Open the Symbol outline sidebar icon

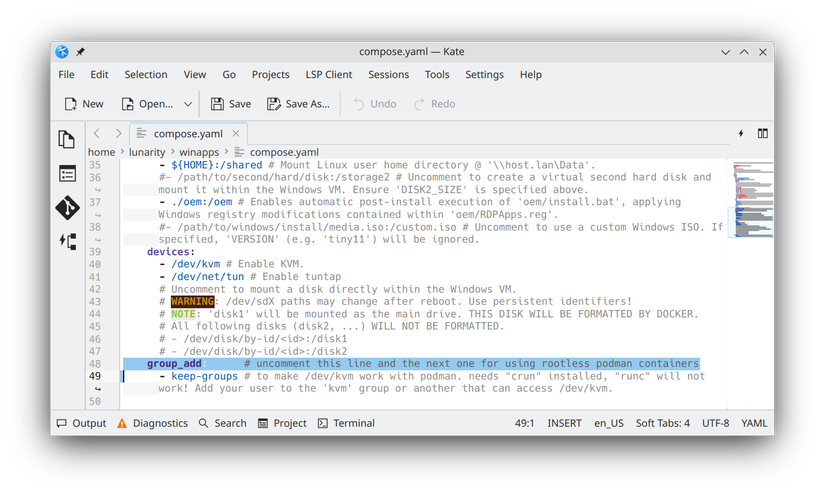67,241
